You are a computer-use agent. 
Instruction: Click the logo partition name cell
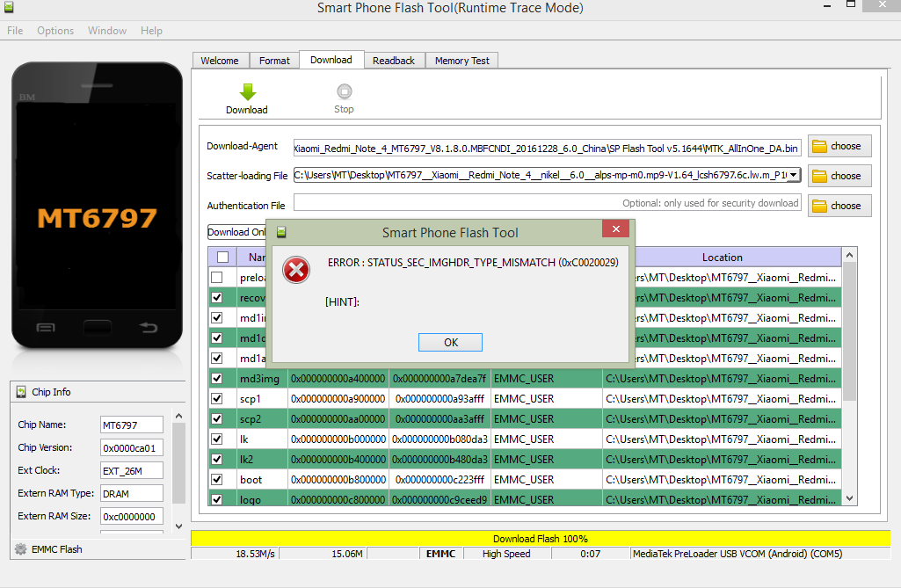[262, 499]
